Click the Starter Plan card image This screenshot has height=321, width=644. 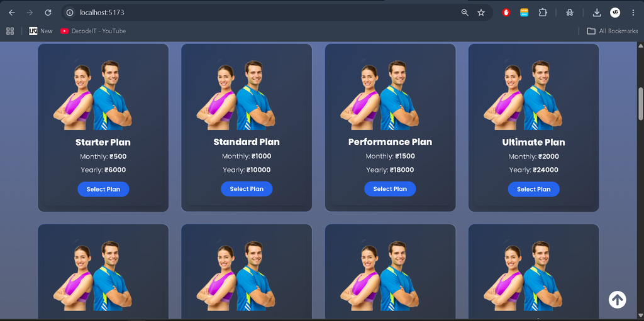click(x=92, y=95)
